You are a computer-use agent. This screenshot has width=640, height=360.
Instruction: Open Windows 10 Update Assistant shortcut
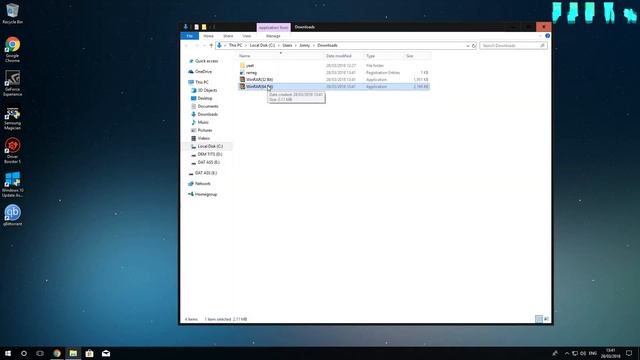[x=12, y=184]
